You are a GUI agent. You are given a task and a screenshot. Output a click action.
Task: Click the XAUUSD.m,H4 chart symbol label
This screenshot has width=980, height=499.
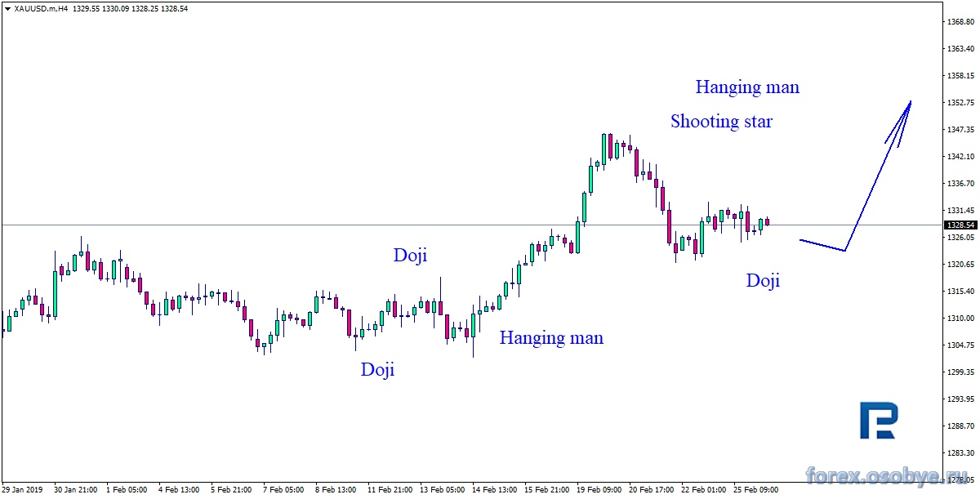click(x=41, y=8)
